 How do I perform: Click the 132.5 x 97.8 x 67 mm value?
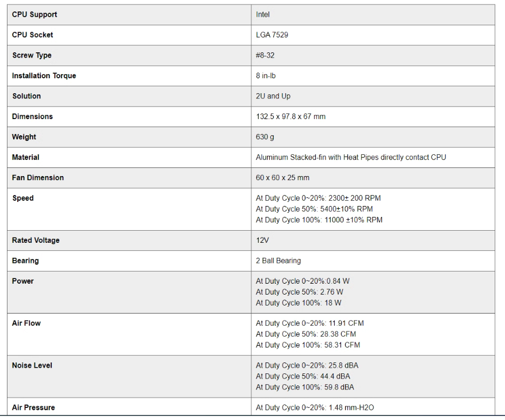(x=292, y=116)
